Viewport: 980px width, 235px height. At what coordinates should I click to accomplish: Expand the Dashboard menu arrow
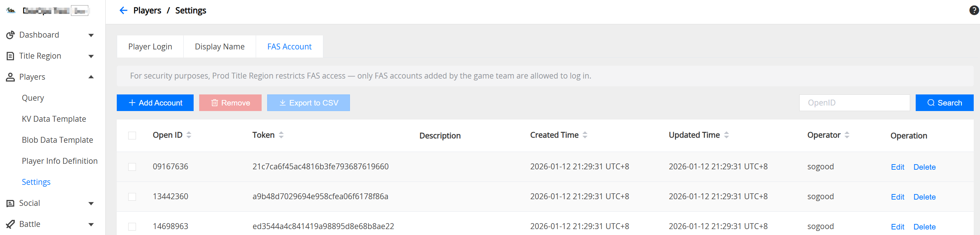click(x=91, y=35)
